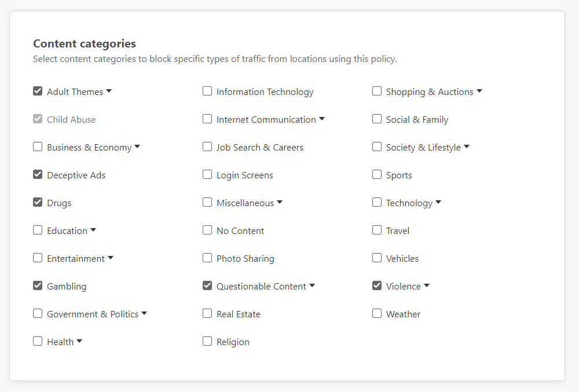Expand the Government & Politics arrow

point(144,313)
